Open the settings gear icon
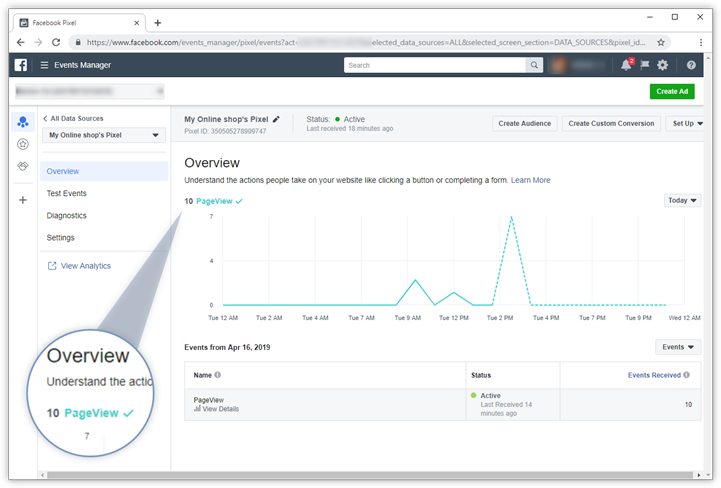Image resolution: width=721 pixels, height=488 pixels. click(x=662, y=65)
